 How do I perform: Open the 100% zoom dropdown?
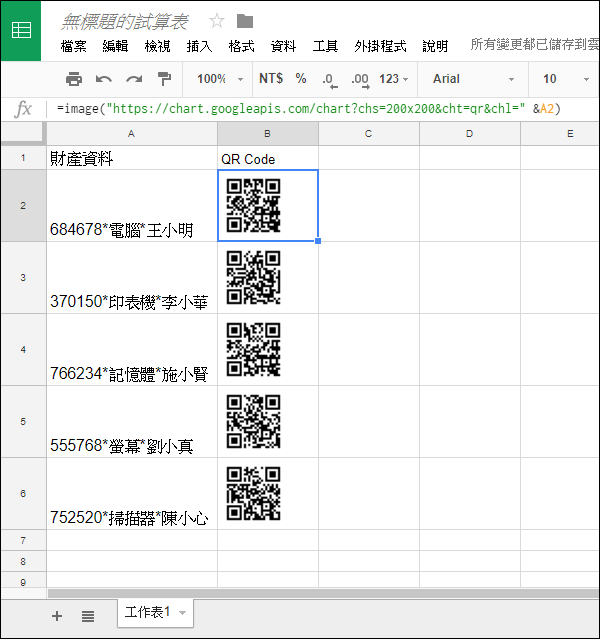220,79
